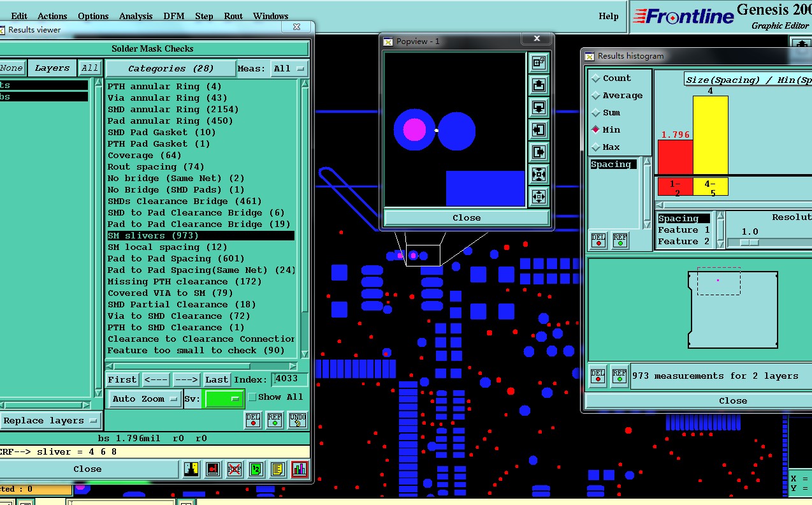812x505 pixels.
Task: Select Feature 1 in histogram list
Action: (x=684, y=230)
